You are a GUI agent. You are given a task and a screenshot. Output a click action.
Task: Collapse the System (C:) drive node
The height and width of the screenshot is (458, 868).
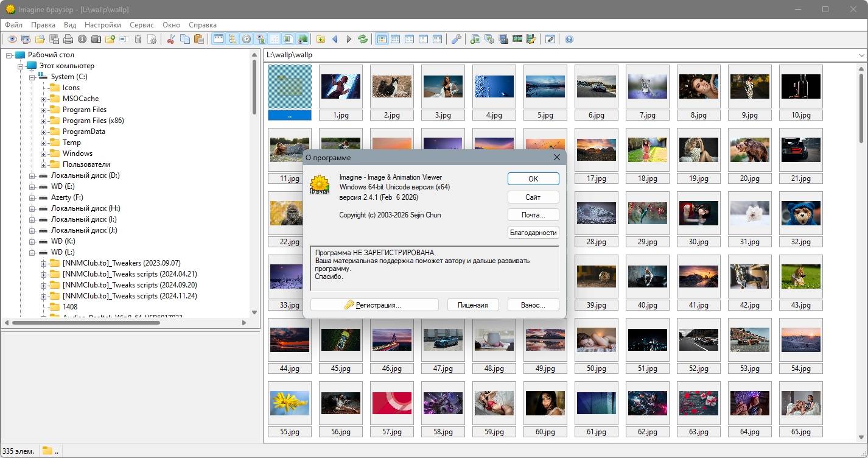tap(32, 77)
